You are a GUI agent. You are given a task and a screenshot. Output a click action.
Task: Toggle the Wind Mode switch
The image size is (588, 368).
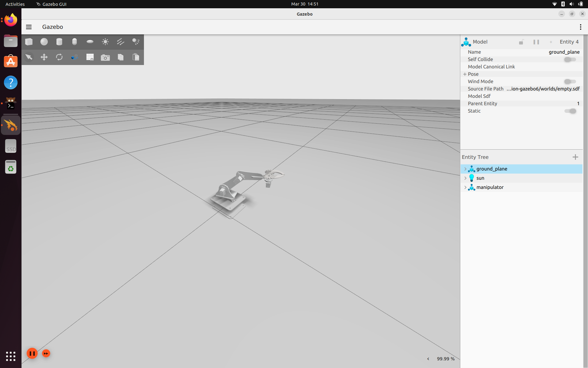pyautogui.click(x=570, y=82)
